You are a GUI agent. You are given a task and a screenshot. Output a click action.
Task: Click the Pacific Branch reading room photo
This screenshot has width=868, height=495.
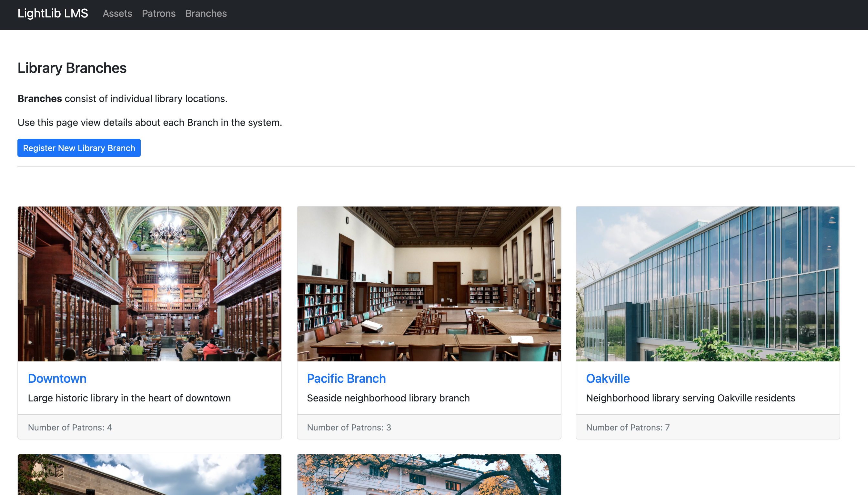429,284
